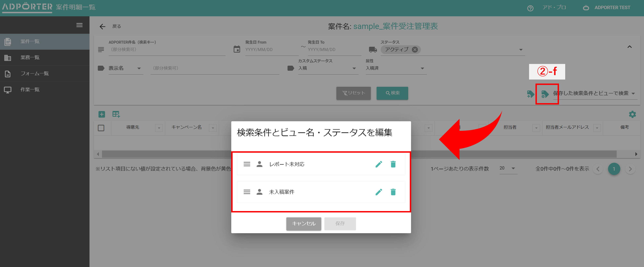The width and height of the screenshot is (644, 267).
Task: Click the キャンセル button in dialog
Action: tap(303, 224)
